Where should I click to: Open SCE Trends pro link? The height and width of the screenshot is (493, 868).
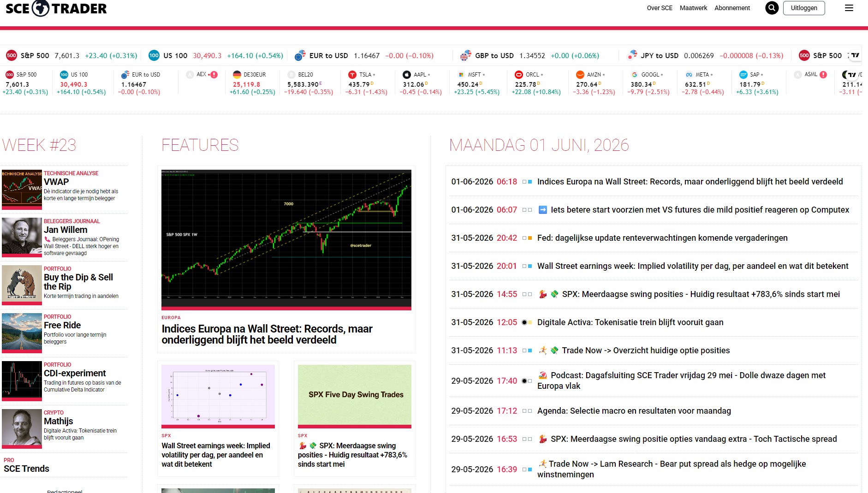click(26, 469)
